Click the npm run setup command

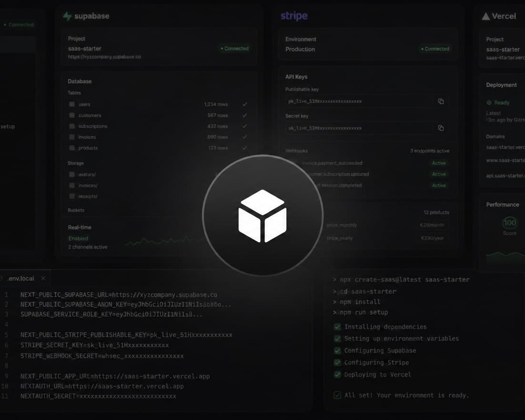(364, 312)
